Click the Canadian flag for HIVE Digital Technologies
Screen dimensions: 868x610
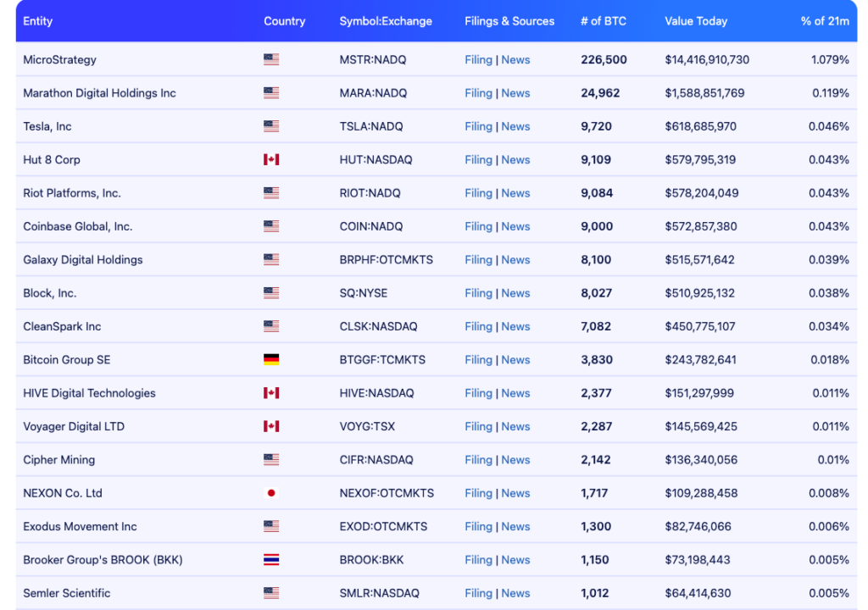click(271, 393)
